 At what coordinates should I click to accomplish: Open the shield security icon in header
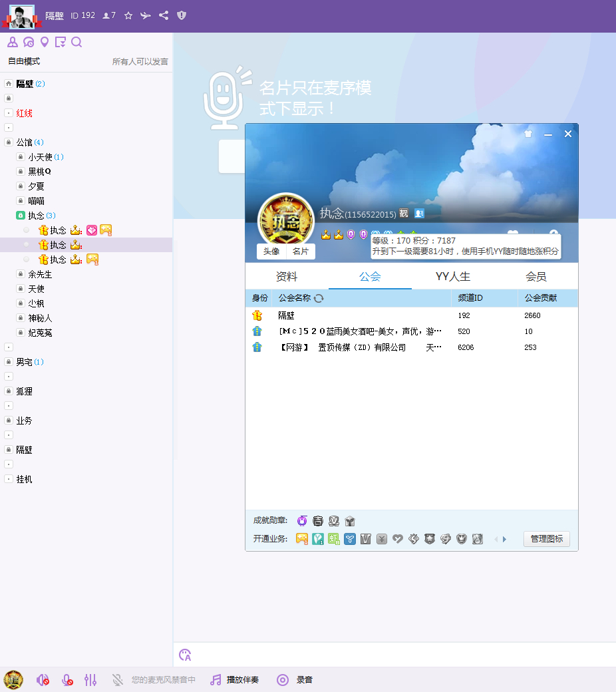(x=182, y=15)
